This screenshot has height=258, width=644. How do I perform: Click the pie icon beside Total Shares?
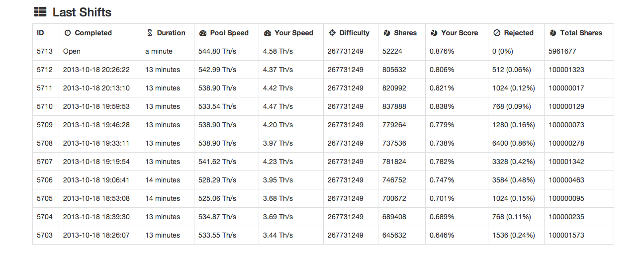tap(553, 33)
